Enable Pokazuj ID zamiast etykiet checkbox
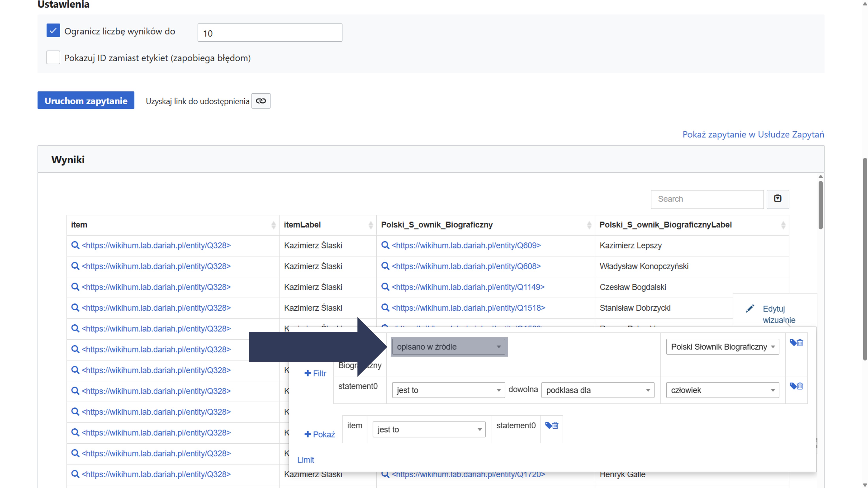Screen dimensions: 868x488 tap(53, 58)
